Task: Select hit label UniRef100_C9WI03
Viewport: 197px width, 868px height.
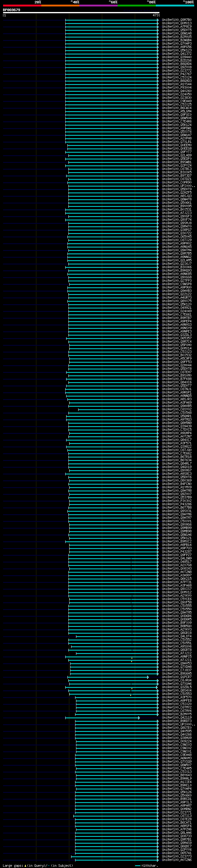Action: 177,744
